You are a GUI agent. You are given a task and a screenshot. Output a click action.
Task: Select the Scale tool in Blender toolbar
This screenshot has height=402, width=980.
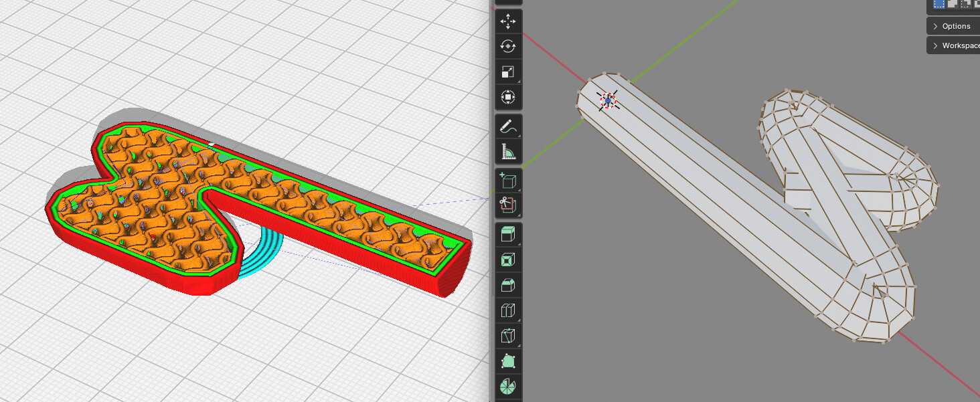pyautogui.click(x=508, y=72)
